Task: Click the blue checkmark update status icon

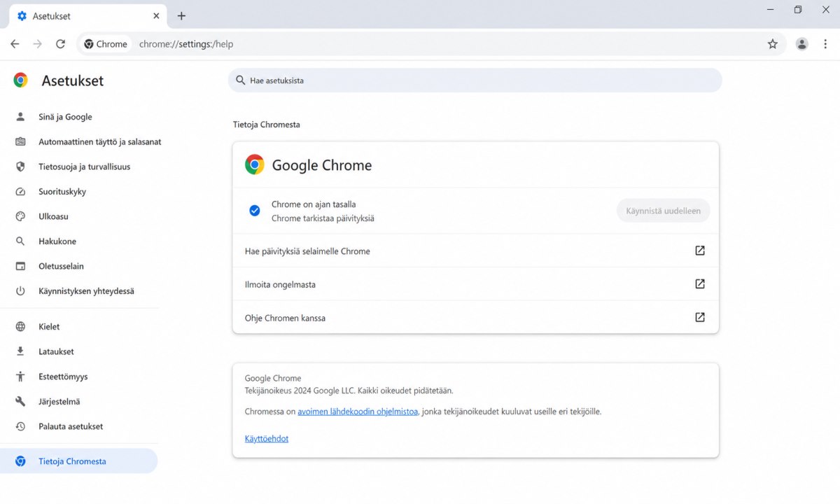Action: (x=255, y=211)
